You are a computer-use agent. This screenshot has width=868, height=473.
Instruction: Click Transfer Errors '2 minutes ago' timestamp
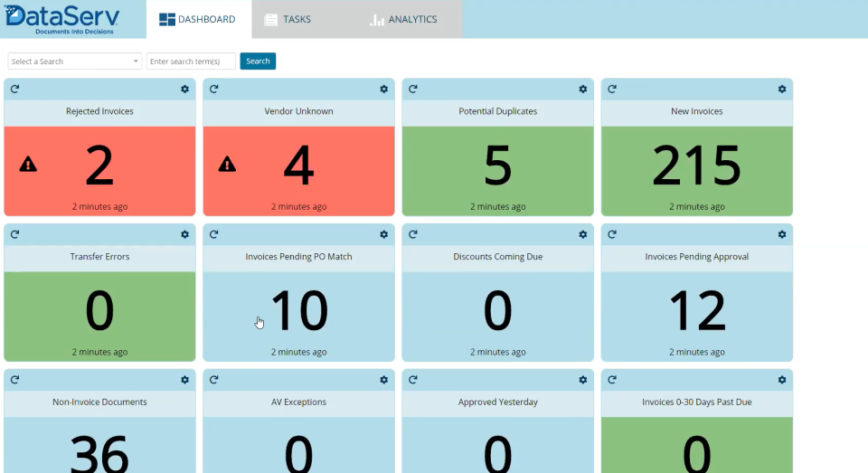[x=99, y=352]
